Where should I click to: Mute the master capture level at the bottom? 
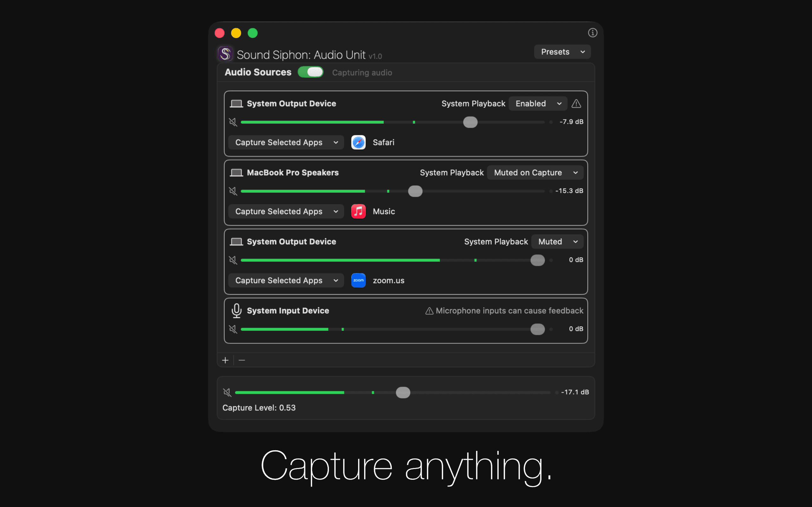click(x=227, y=392)
